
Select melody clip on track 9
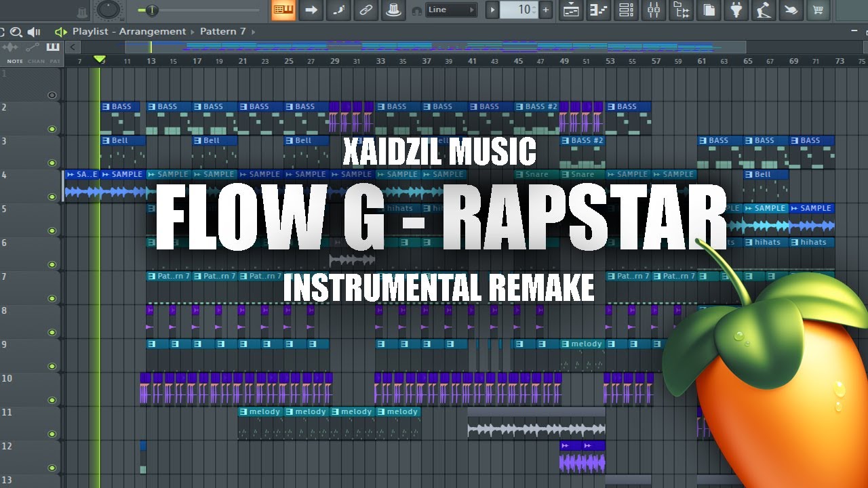pyautogui.click(x=582, y=356)
